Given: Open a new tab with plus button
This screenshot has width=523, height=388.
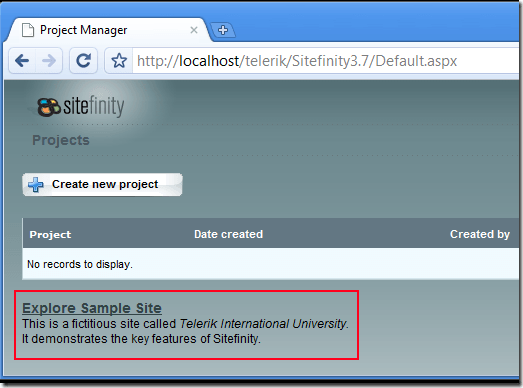Looking at the screenshot, I should [223, 30].
